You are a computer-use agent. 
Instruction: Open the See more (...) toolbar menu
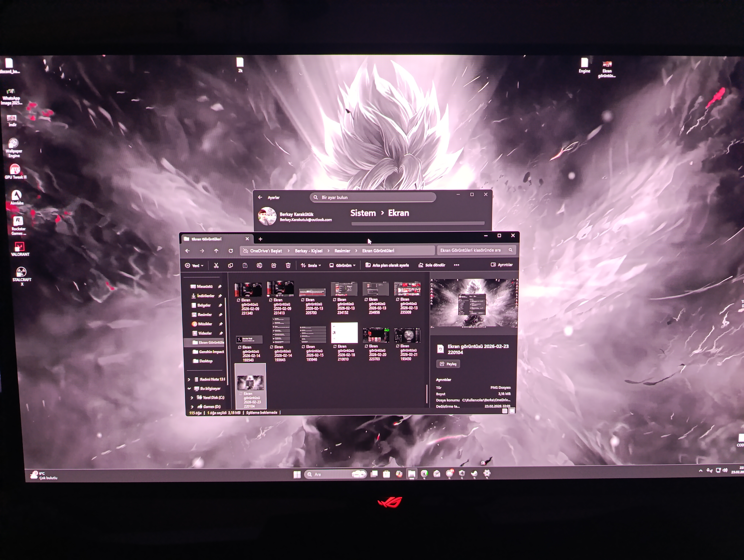(456, 265)
